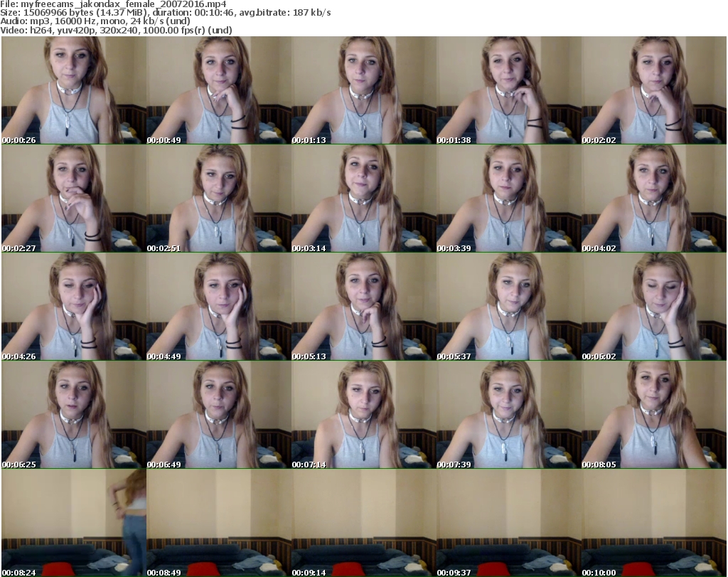Select the frame stamped 00:07:39

pyautogui.click(x=509, y=414)
